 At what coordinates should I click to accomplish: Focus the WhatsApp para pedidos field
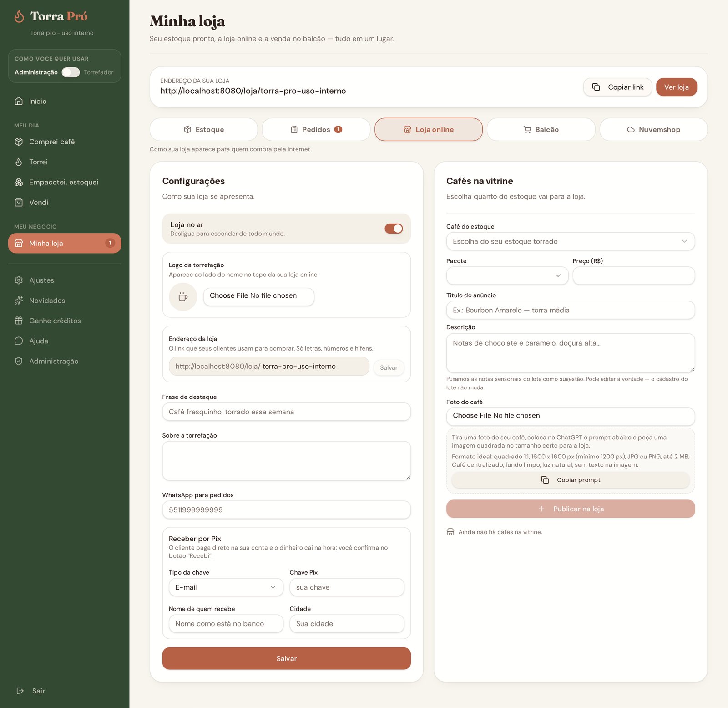point(287,509)
